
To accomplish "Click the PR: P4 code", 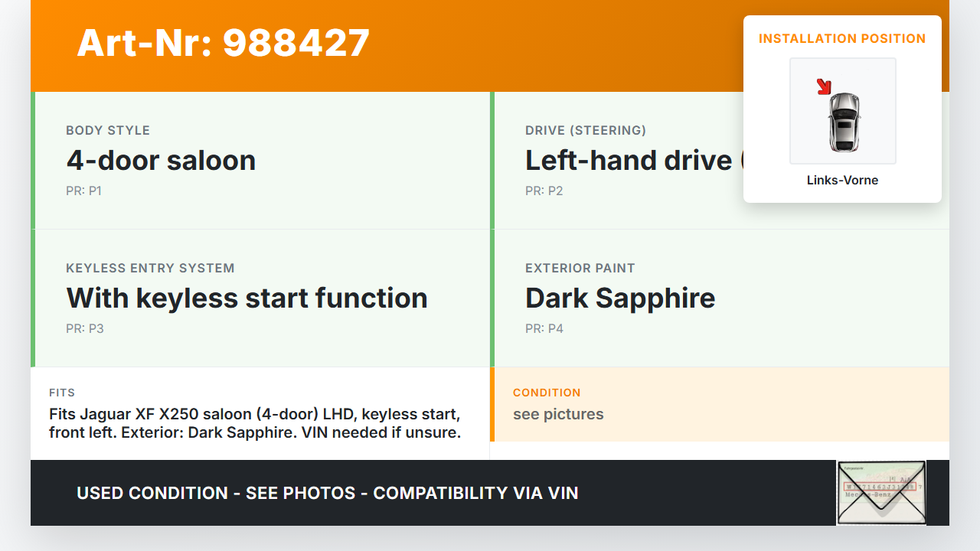I will point(544,329).
